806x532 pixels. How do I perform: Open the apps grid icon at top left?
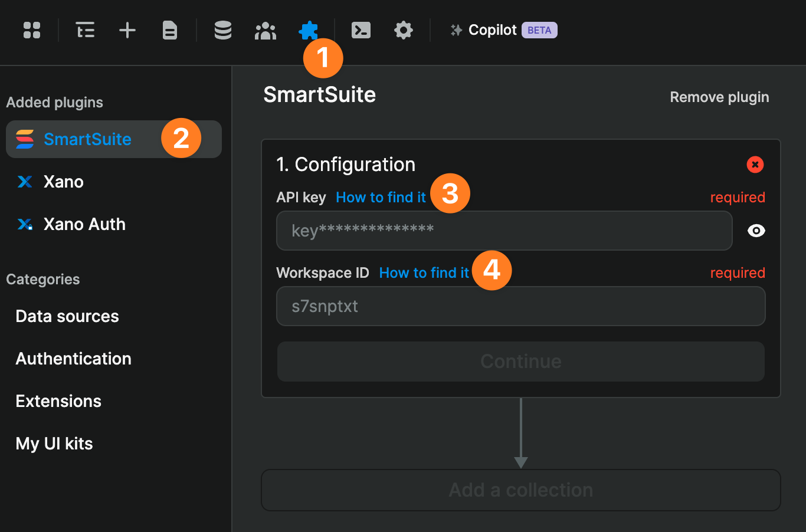32,30
